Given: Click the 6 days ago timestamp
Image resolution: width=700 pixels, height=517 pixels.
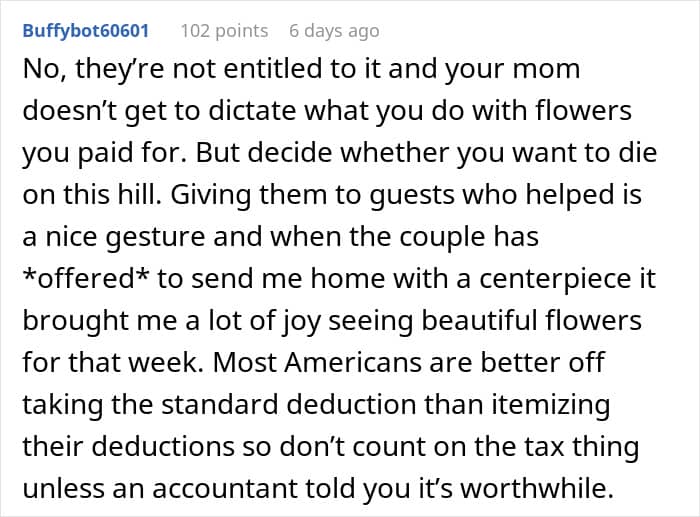Looking at the screenshot, I should pos(334,31).
